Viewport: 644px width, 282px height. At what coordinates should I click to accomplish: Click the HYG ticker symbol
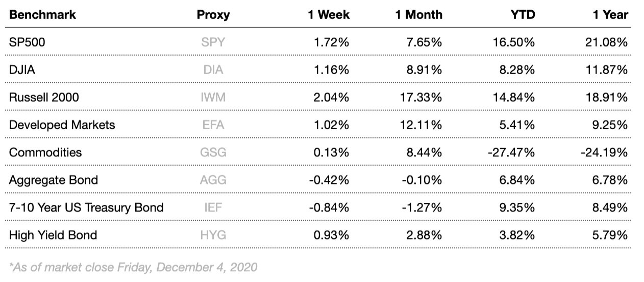tap(213, 236)
